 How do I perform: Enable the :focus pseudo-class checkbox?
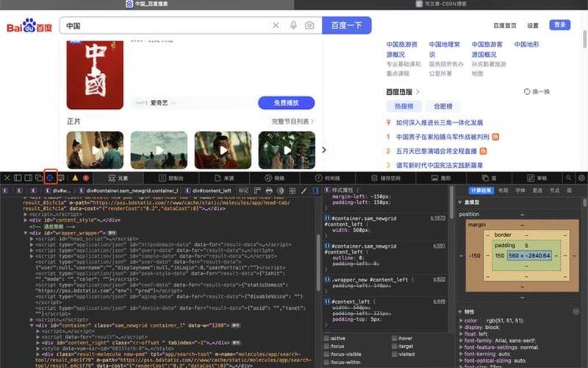tap(326, 346)
